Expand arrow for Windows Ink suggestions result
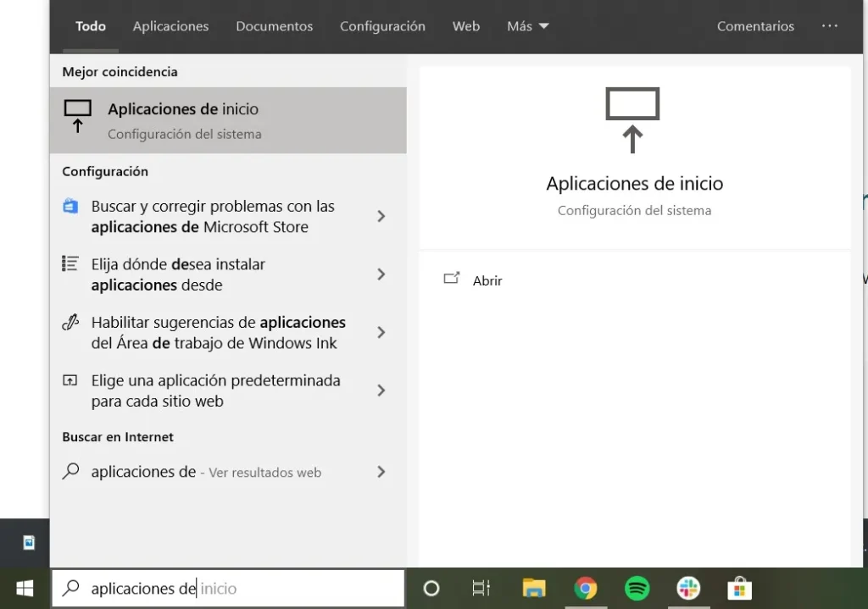Image resolution: width=868 pixels, height=609 pixels. click(381, 332)
